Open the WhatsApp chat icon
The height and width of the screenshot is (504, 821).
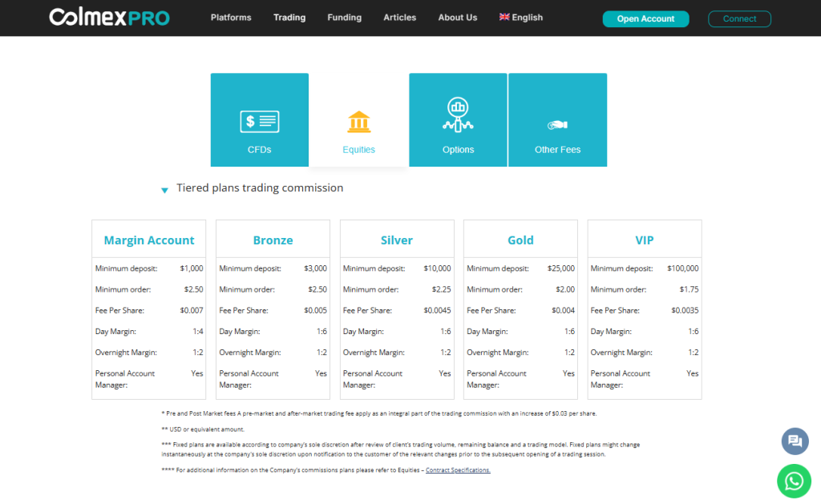[x=794, y=481]
